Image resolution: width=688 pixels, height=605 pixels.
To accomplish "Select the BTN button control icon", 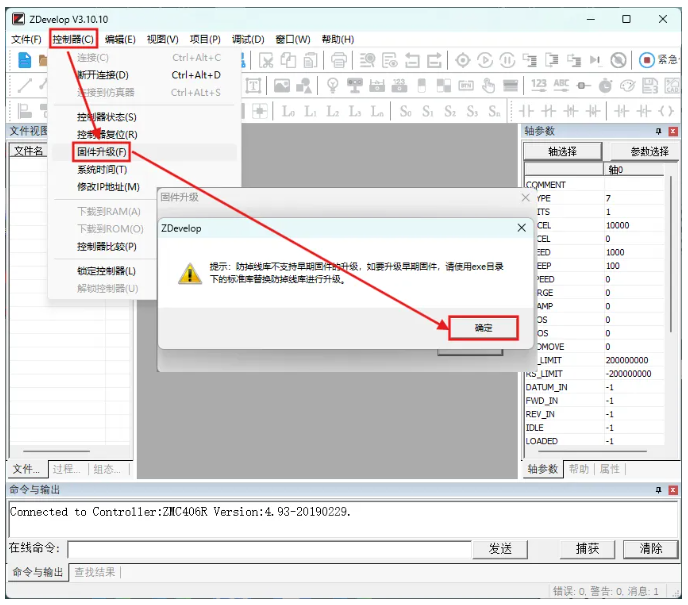I will click(466, 86).
